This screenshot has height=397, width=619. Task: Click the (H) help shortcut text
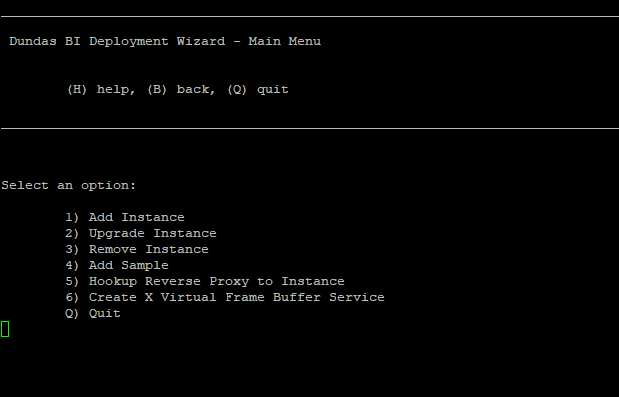point(101,90)
